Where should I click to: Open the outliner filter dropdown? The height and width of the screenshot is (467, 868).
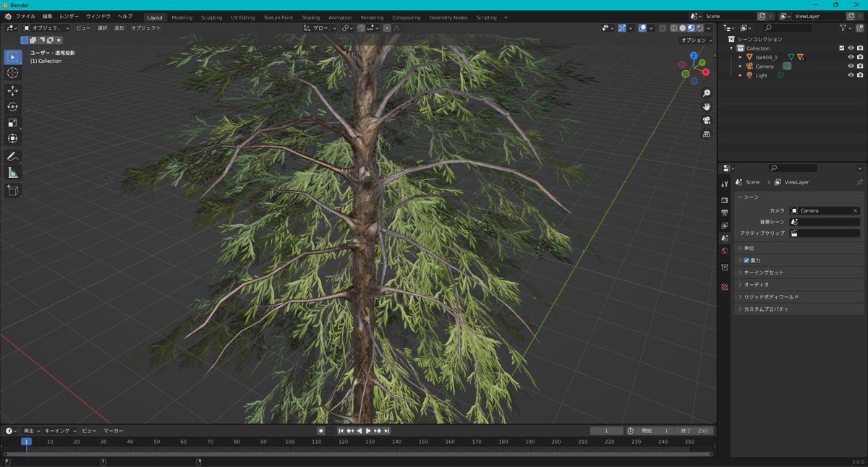pyautogui.click(x=847, y=28)
